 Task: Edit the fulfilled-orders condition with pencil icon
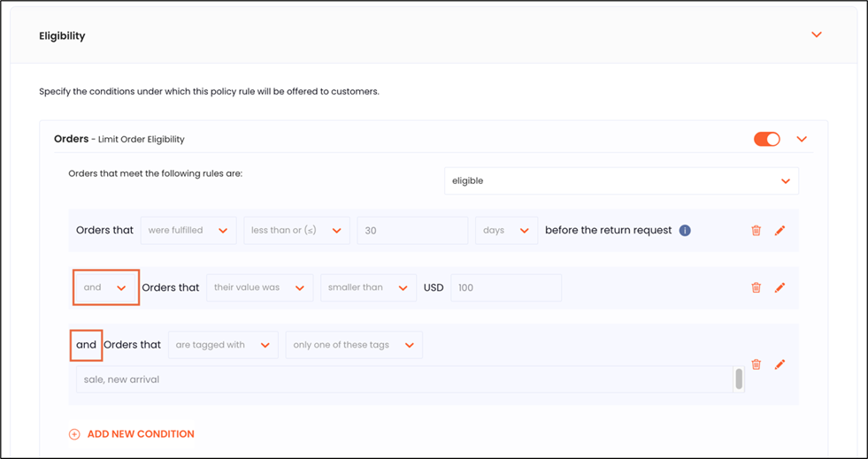tap(780, 231)
